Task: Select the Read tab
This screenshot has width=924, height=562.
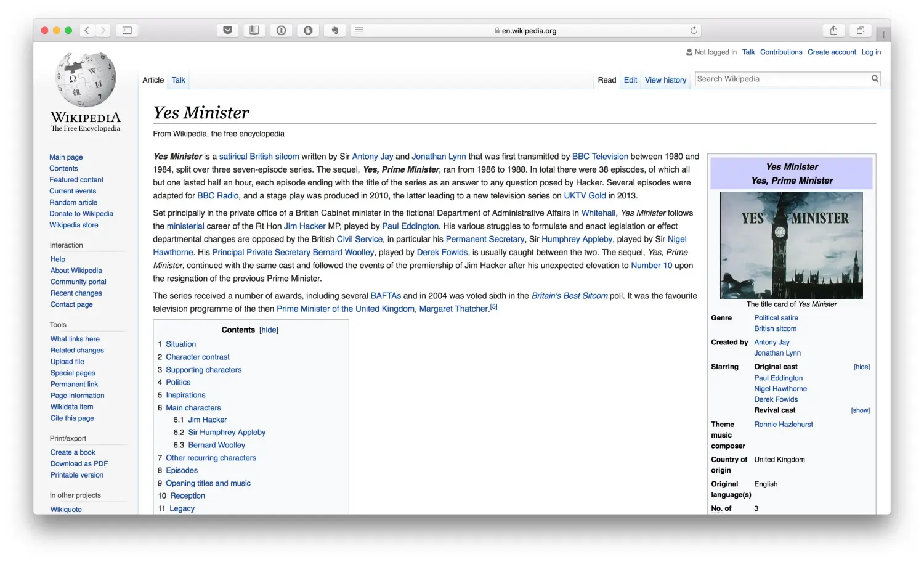Action: click(607, 80)
